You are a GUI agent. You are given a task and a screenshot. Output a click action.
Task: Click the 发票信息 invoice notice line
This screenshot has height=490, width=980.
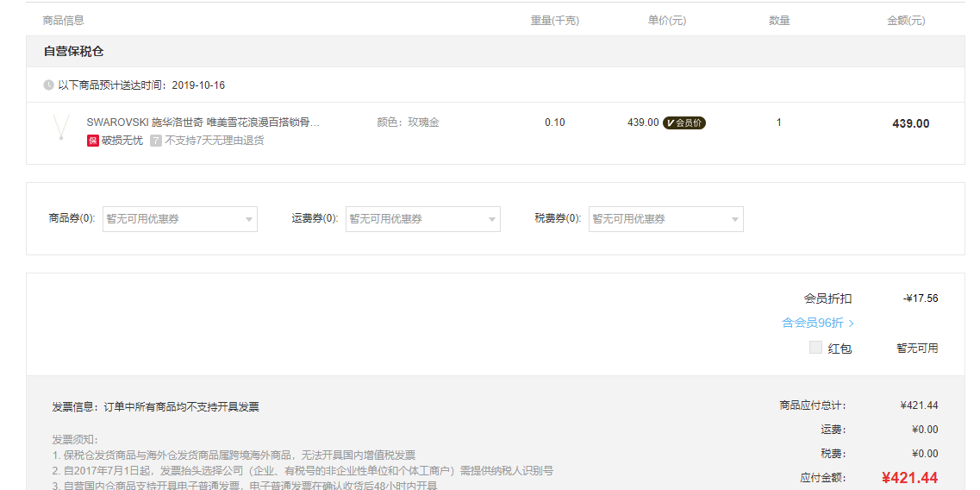pos(156,407)
